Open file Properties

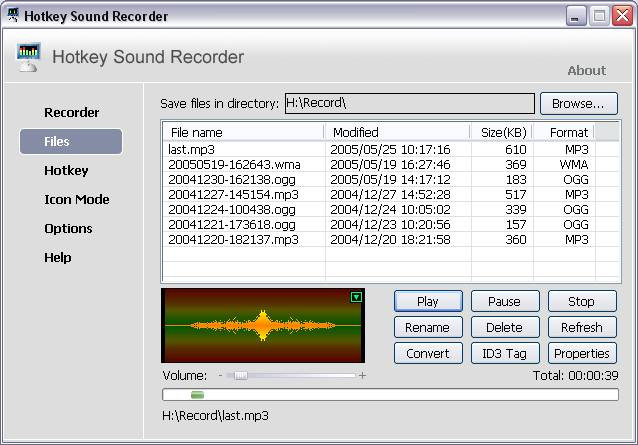pos(582,353)
